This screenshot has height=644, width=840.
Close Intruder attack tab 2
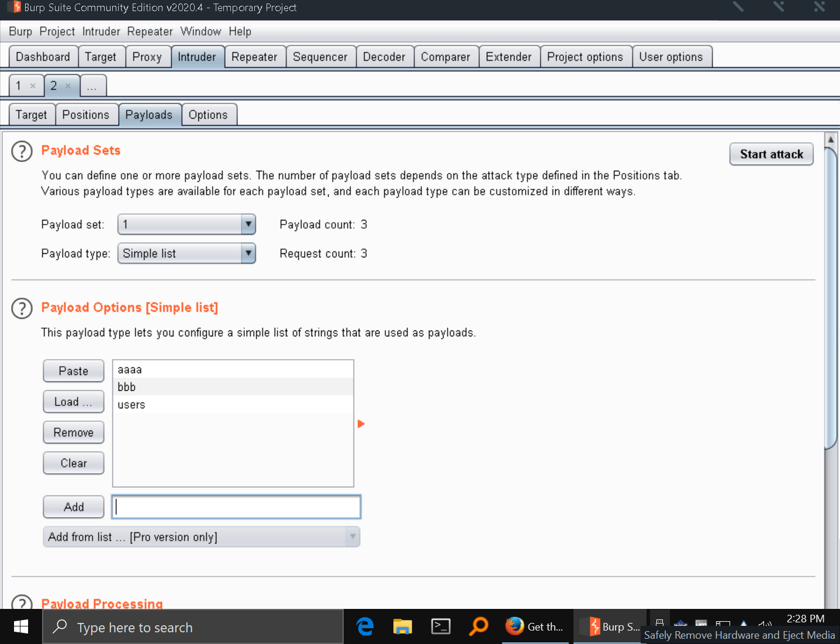pos(68,86)
